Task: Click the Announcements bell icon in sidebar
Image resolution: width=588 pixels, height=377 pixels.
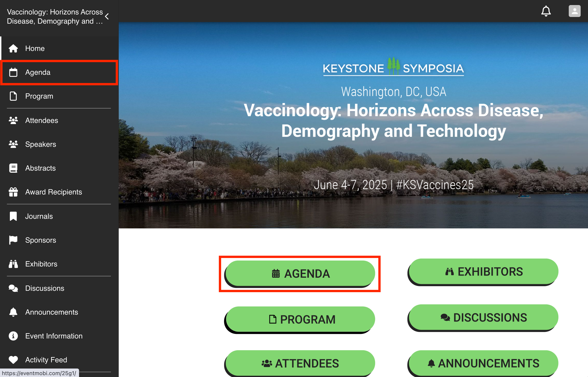Action: click(13, 312)
